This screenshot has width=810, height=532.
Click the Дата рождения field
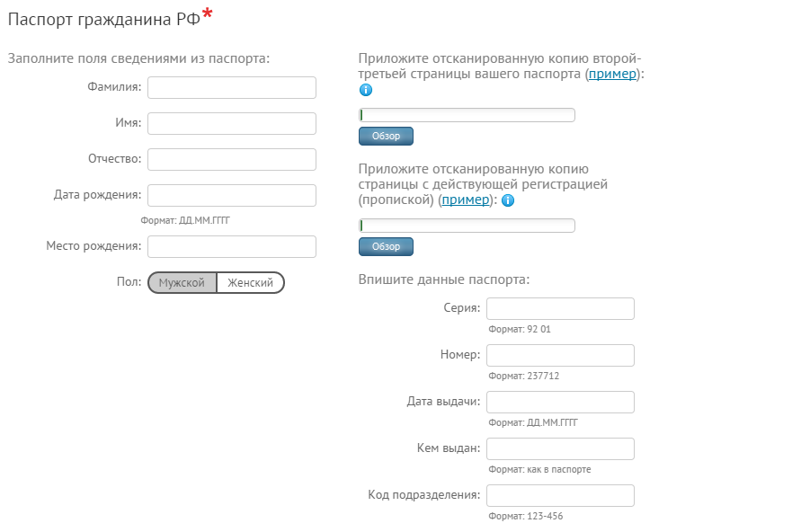tap(232, 195)
